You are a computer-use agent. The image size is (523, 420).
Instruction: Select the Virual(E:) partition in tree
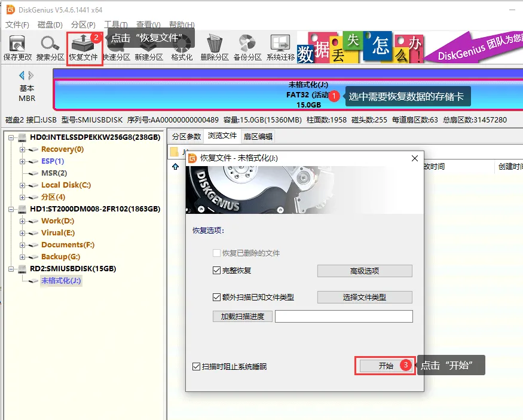(x=58, y=233)
